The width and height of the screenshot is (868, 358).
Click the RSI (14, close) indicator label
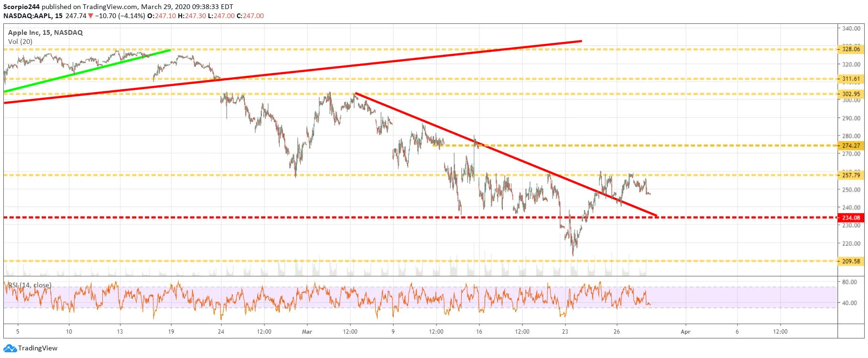[x=30, y=285]
